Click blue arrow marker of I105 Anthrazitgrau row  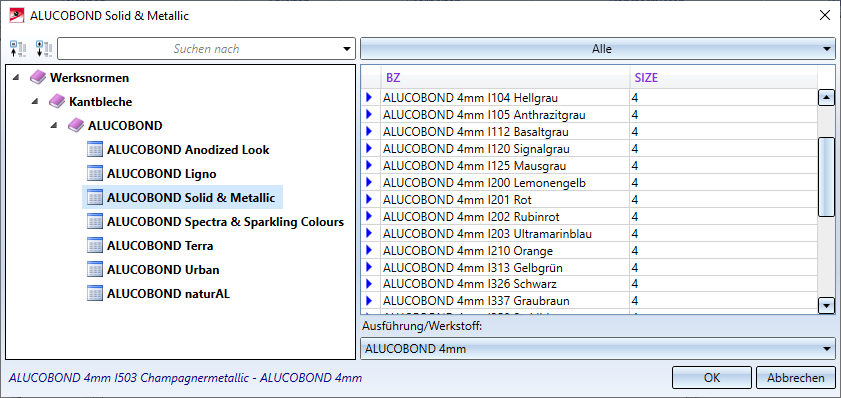368,115
